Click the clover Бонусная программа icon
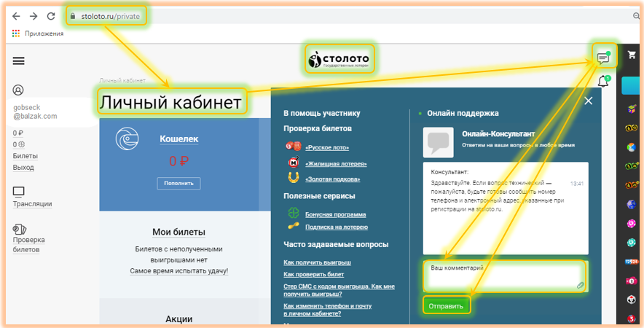This screenshot has height=328, width=644. coord(294,213)
